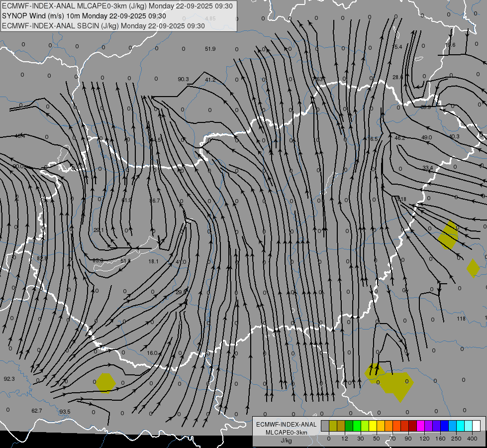
Task: Click the dark green legend swatch
Action: (349, 426)
